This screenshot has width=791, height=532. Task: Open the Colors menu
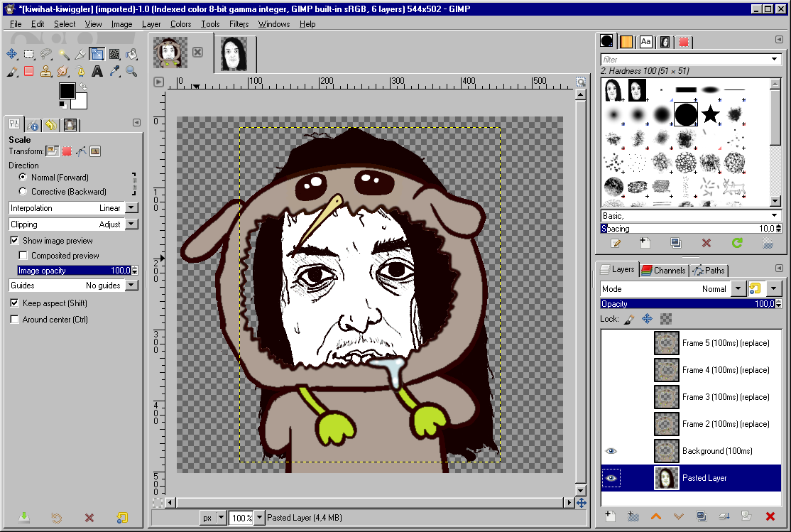[x=180, y=23]
